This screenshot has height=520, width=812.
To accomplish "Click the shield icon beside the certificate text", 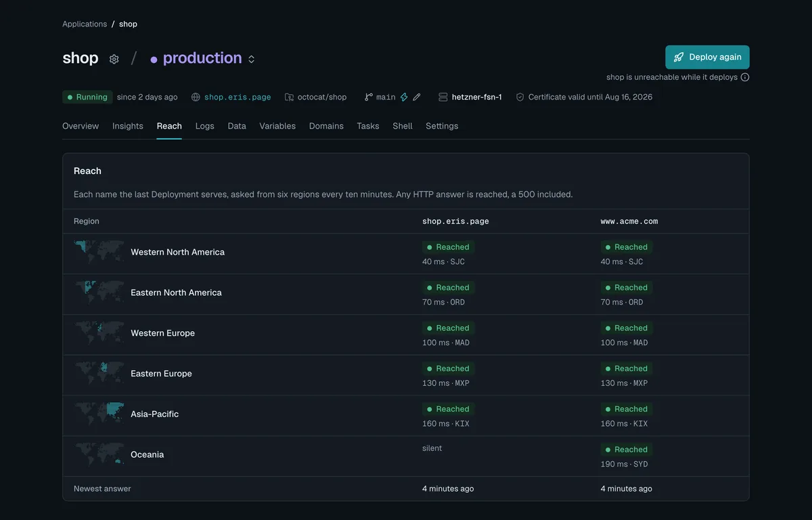I will [x=520, y=97].
